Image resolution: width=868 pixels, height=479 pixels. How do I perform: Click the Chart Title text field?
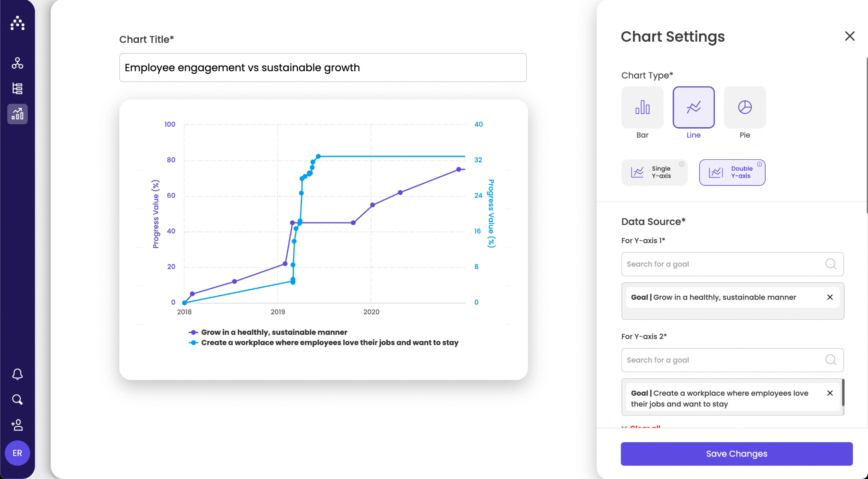(x=323, y=68)
